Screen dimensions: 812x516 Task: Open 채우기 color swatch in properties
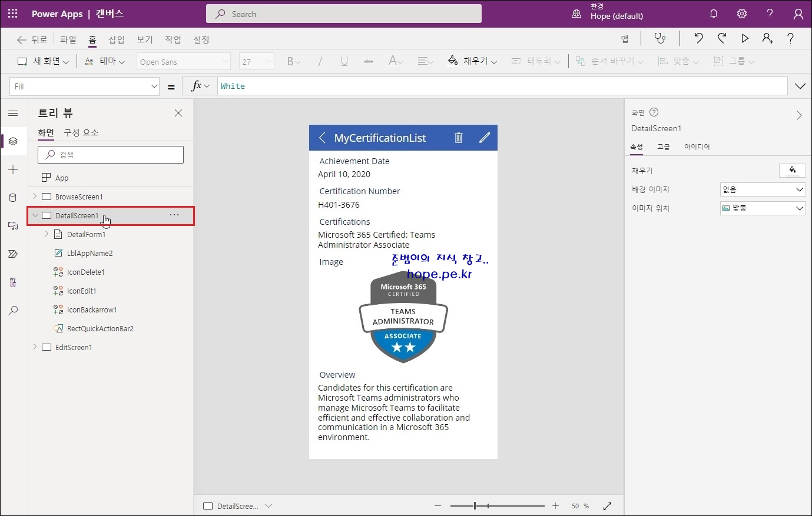792,170
